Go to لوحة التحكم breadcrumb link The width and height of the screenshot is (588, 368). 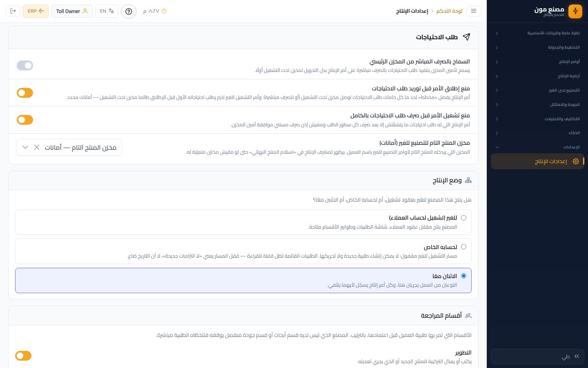449,11
